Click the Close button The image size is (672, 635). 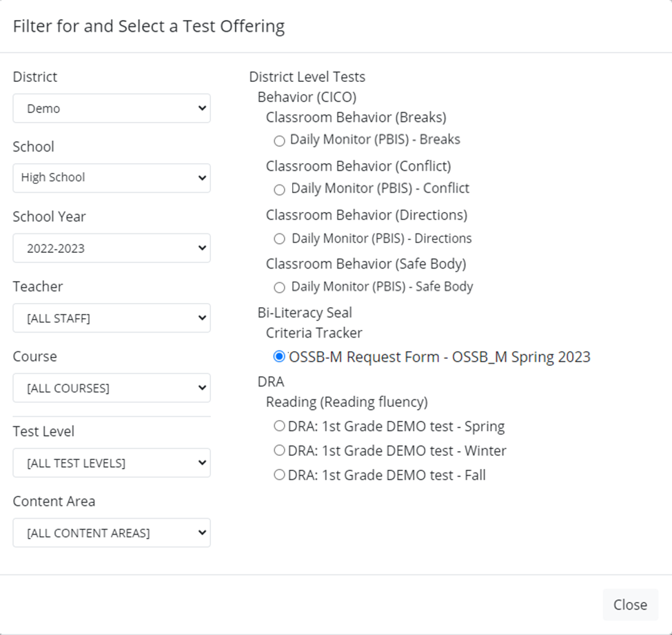coord(630,604)
